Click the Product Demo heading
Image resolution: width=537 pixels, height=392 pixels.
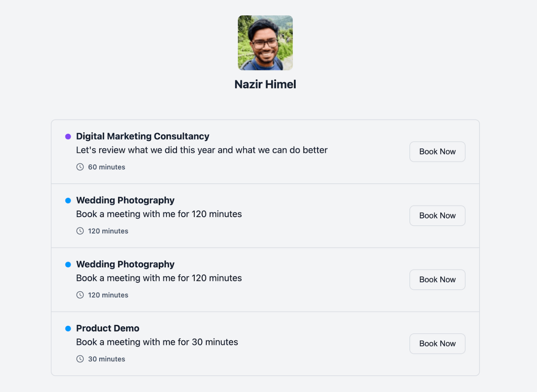click(107, 328)
